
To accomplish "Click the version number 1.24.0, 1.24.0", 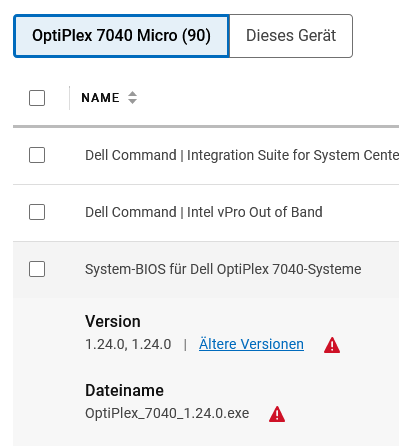I will pyautogui.click(x=128, y=344).
